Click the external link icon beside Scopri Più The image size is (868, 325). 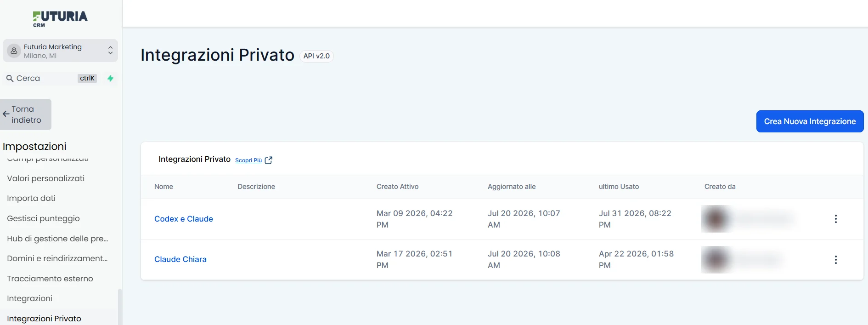pyautogui.click(x=269, y=160)
